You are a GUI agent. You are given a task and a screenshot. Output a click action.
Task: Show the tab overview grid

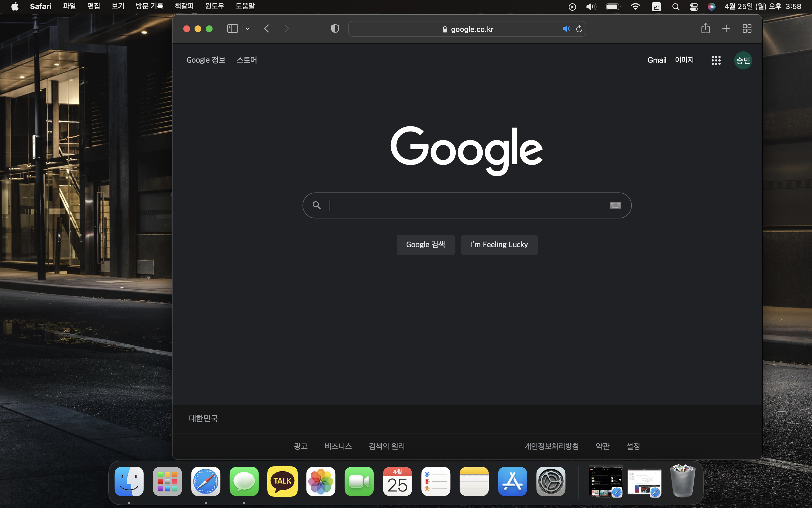point(747,29)
